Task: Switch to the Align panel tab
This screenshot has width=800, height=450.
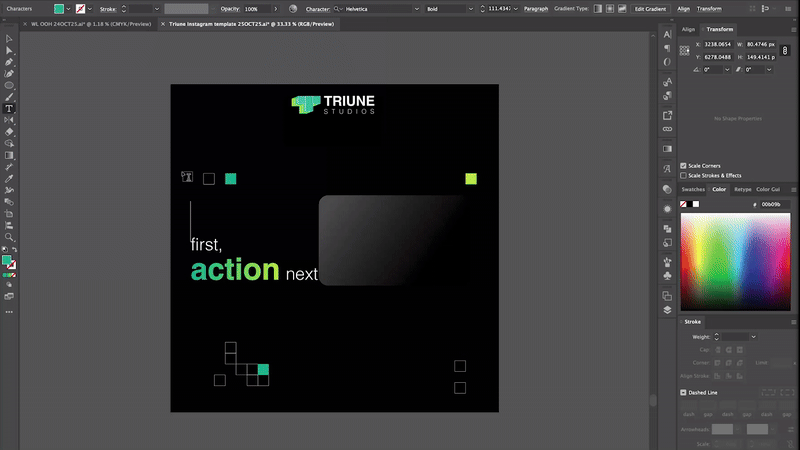Action: (688, 30)
